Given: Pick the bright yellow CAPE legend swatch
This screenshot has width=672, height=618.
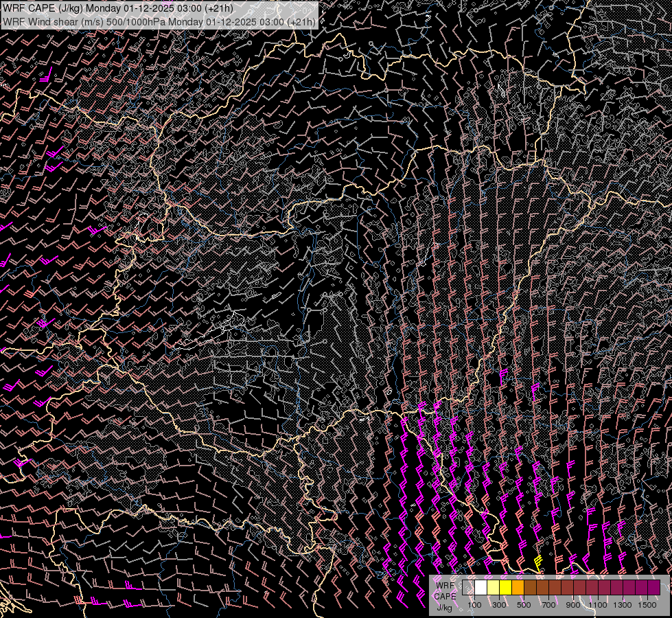Looking at the screenshot, I should pyautogui.click(x=506, y=587).
